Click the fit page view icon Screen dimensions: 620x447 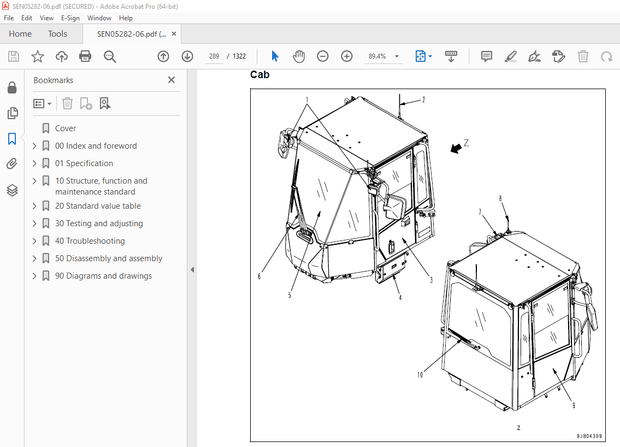pyautogui.click(x=420, y=57)
